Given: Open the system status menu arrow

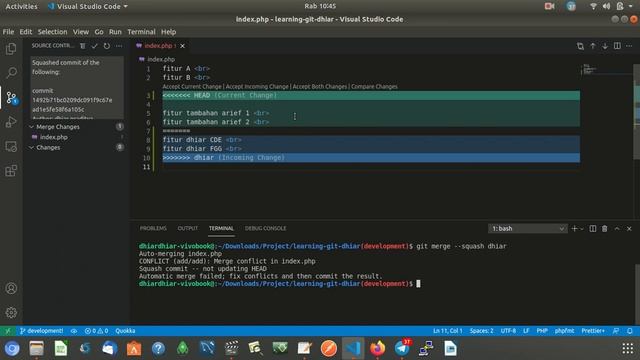Looking at the screenshot, I should point(630,6).
